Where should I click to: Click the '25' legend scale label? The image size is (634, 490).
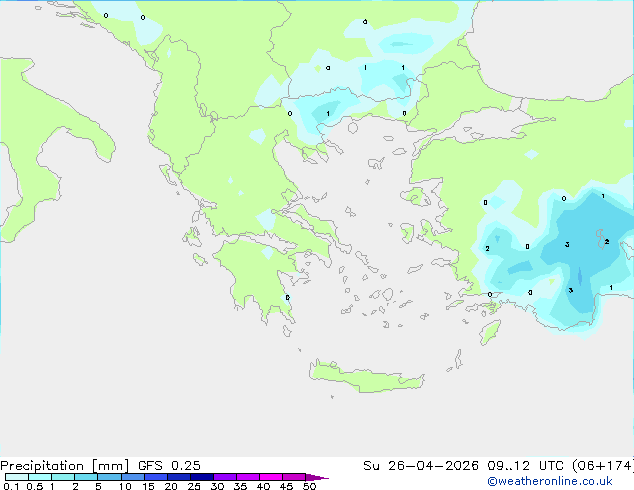point(194,486)
